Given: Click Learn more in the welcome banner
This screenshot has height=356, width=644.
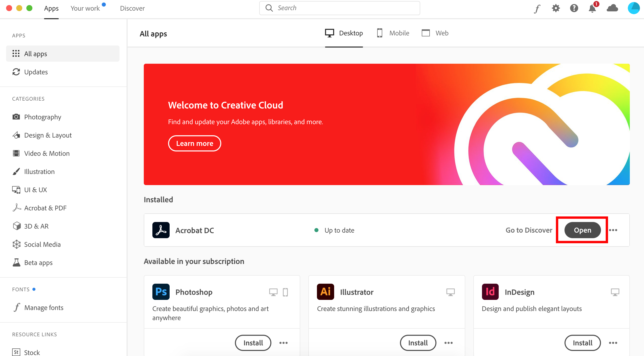Looking at the screenshot, I should (195, 143).
